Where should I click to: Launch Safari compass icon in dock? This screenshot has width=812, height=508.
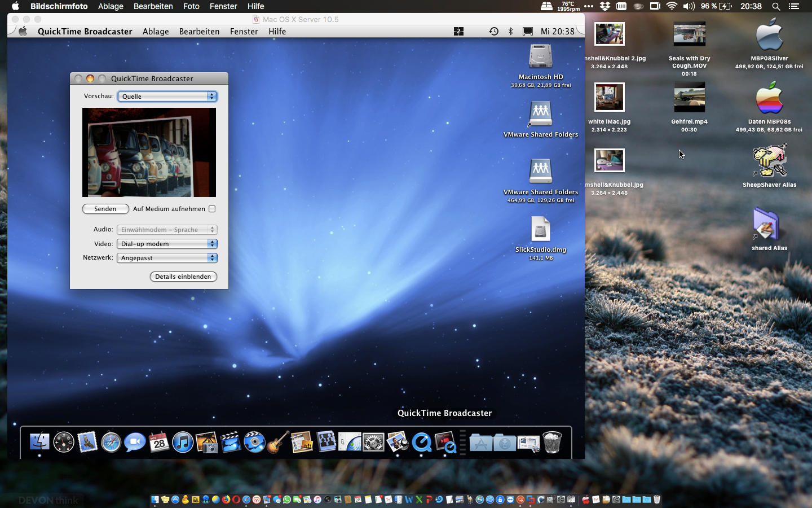[111, 442]
